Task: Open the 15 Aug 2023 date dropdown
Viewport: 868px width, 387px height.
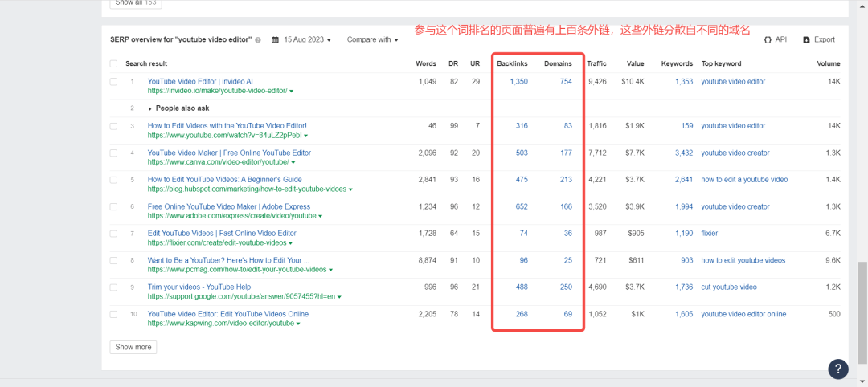Action: 307,40
